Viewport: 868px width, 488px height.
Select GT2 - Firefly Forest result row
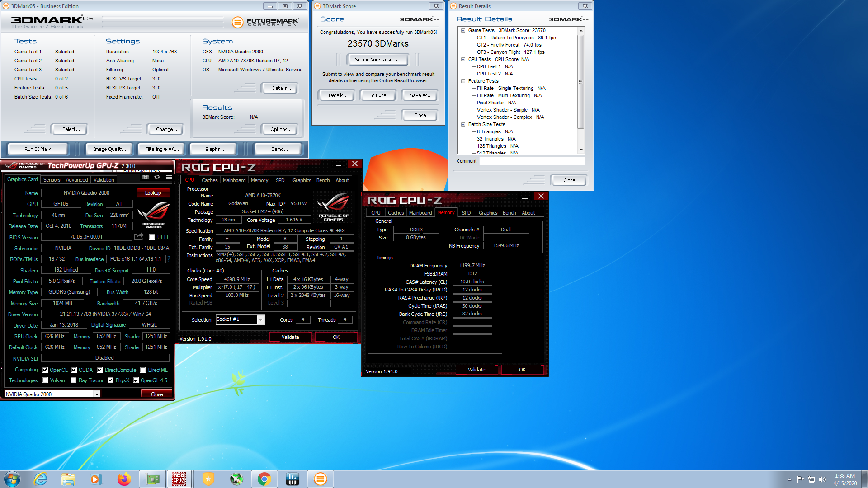click(x=509, y=45)
